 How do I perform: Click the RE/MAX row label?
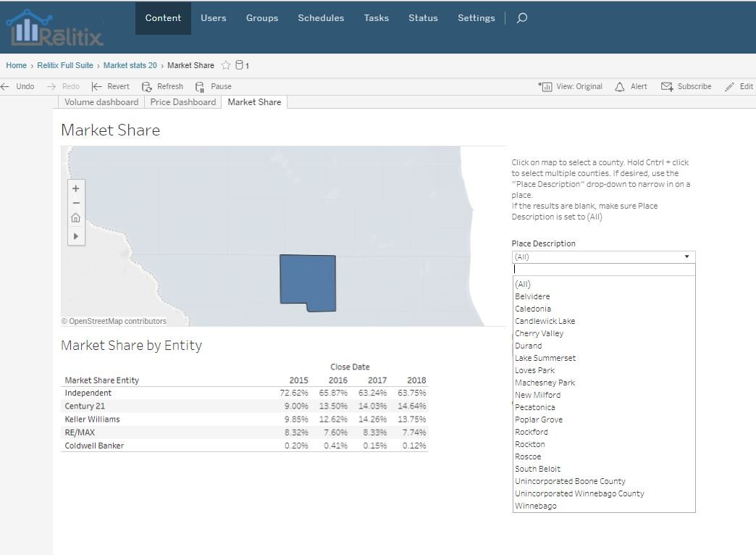[80, 433]
